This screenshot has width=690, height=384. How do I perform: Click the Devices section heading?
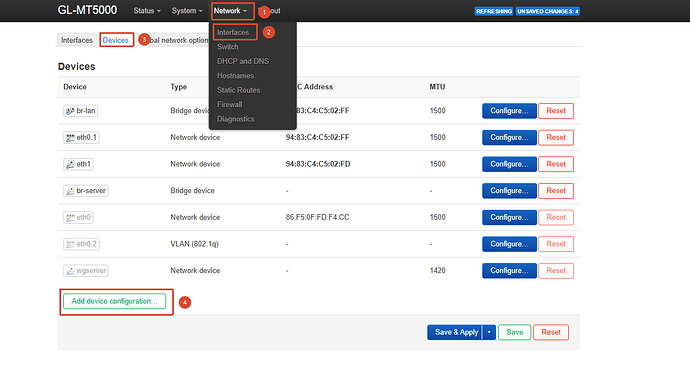tap(77, 66)
